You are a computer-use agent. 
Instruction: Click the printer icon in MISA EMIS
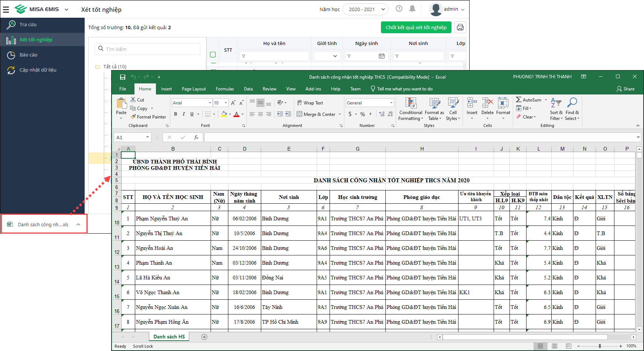[460, 27]
